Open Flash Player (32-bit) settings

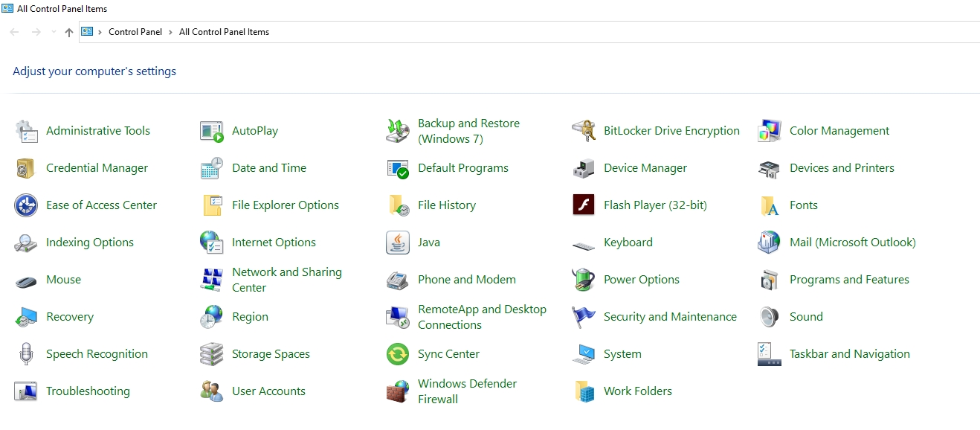[x=654, y=205]
